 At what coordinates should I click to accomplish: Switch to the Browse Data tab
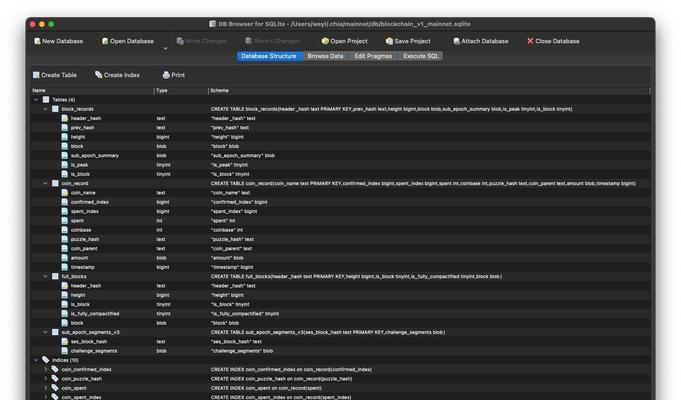pyautogui.click(x=325, y=57)
